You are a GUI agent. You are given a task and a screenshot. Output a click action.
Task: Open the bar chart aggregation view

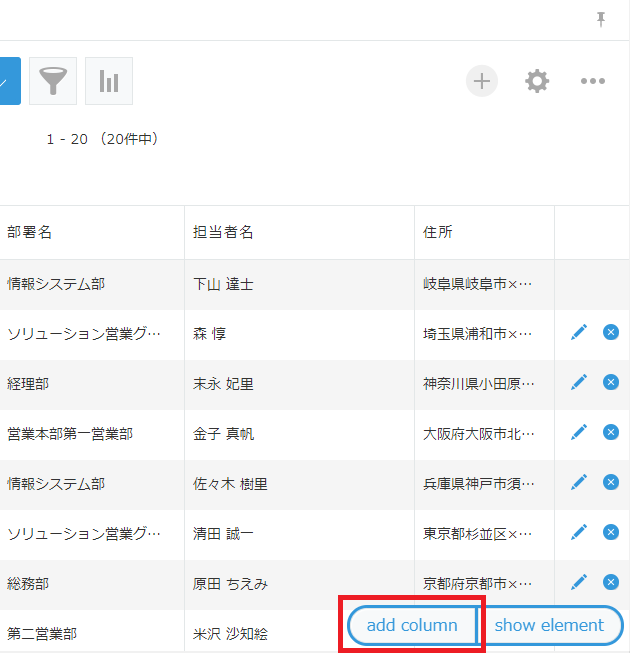click(x=109, y=81)
